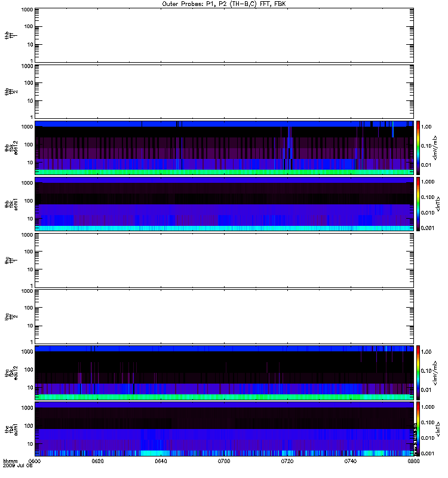The image size is (448, 478).
Task: Click the 1.000 value on thc scm1 color bar
Action: (x=428, y=407)
